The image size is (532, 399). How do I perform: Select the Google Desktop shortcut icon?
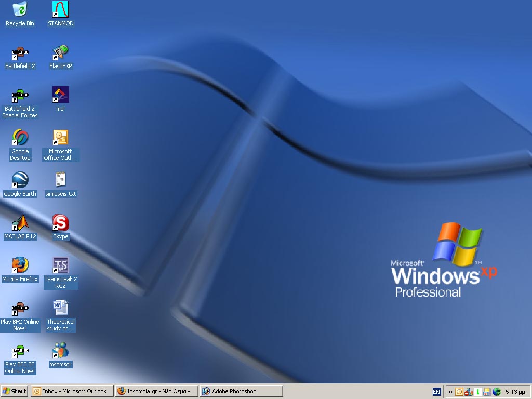20,138
